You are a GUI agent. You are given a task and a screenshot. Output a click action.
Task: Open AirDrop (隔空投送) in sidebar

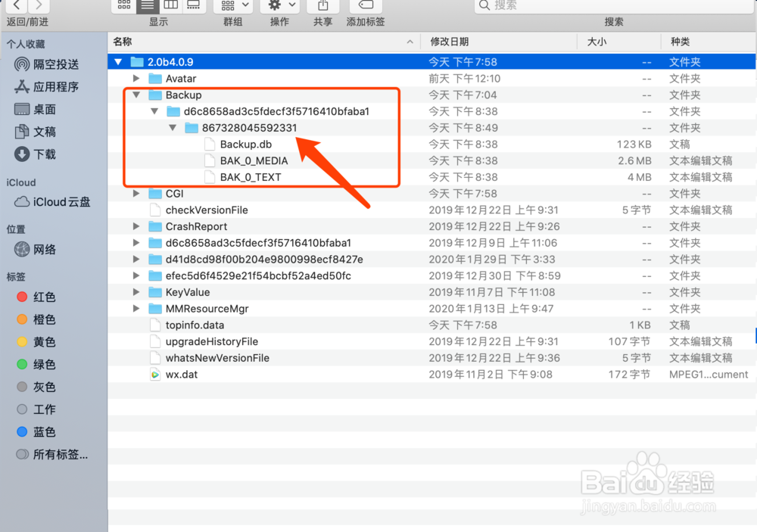(47, 64)
